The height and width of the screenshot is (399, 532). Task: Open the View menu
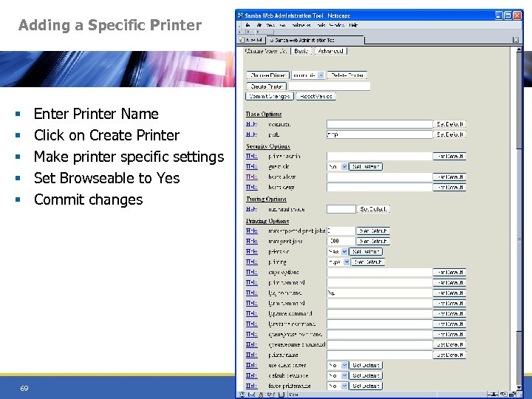tap(270, 25)
